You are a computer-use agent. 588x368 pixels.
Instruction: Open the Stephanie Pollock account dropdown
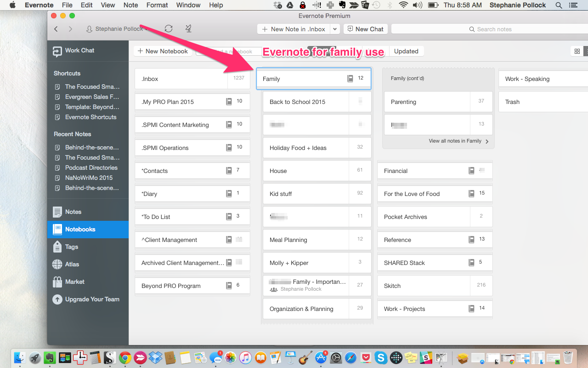(x=117, y=29)
